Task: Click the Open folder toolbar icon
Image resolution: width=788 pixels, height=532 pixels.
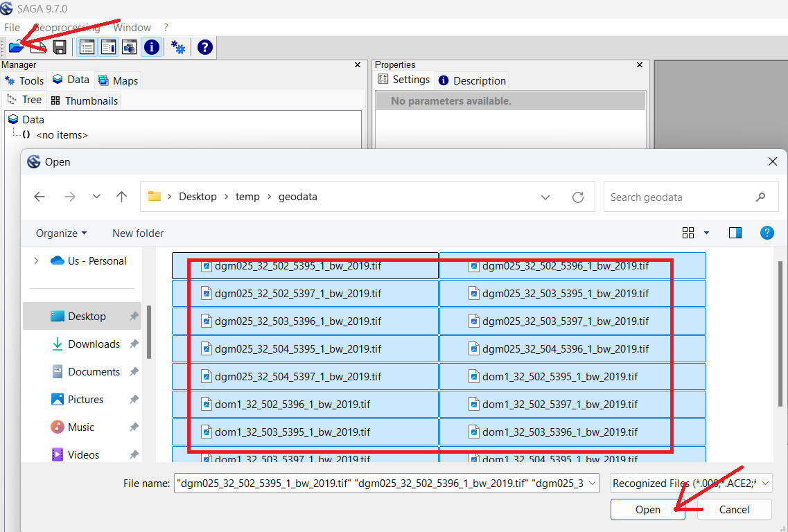Action: pos(16,47)
